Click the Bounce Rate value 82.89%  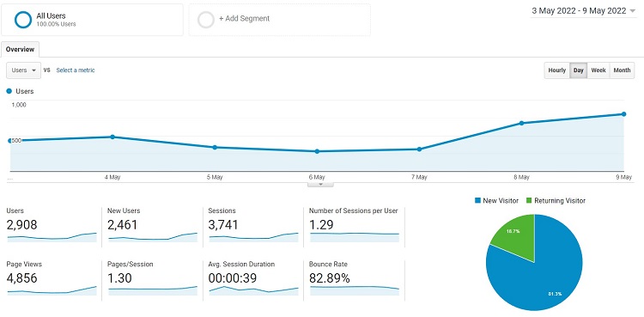(330, 278)
